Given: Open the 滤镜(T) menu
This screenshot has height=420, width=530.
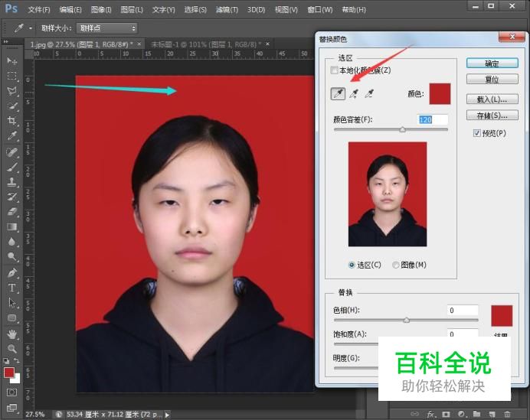Looking at the screenshot, I should [x=225, y=10].
